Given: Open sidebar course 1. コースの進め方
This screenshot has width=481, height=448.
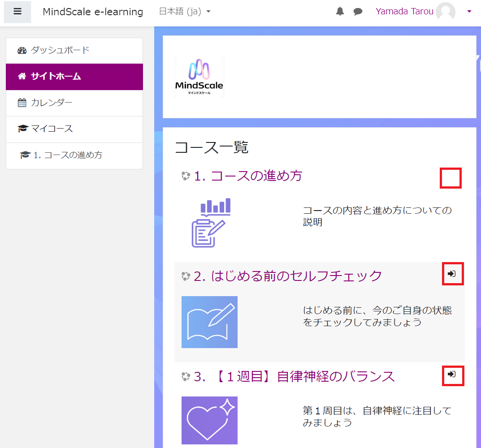Looking at the screenshot, I should [74, 155].
